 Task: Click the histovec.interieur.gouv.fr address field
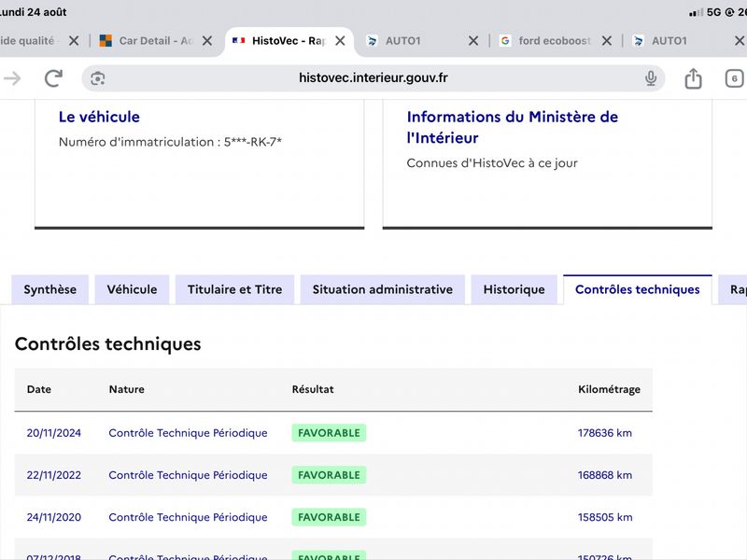(x=373, y=77)
